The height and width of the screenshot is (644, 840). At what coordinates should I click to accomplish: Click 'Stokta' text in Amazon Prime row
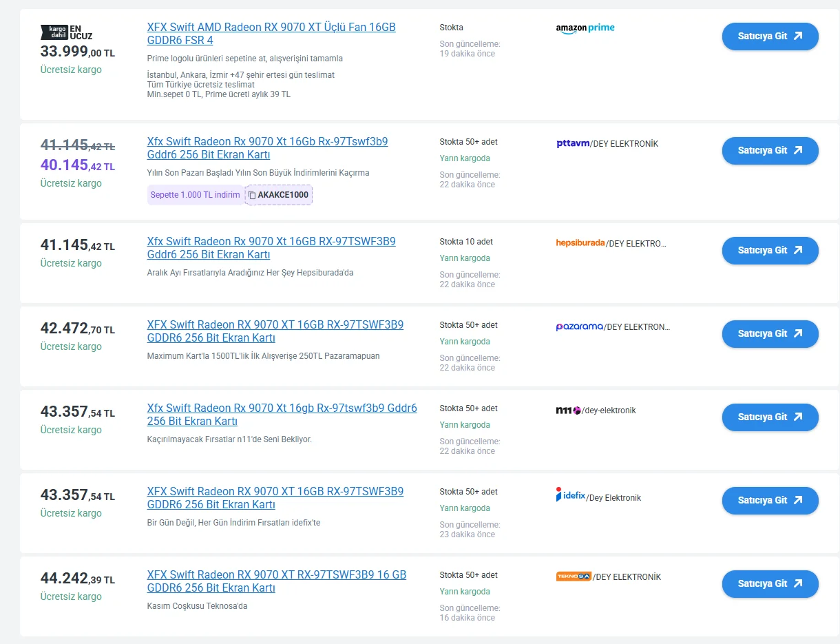point(452,28)
